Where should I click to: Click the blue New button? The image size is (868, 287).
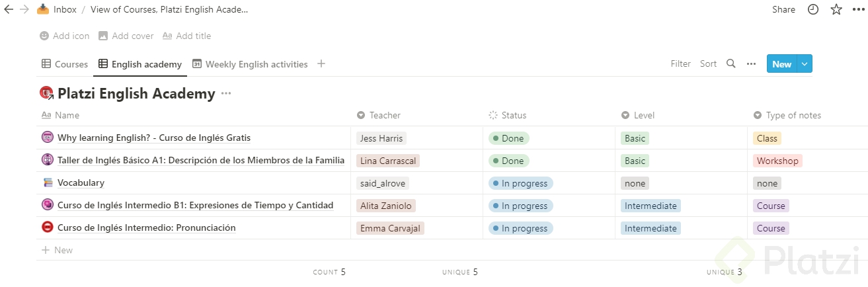tap(781, 64)
